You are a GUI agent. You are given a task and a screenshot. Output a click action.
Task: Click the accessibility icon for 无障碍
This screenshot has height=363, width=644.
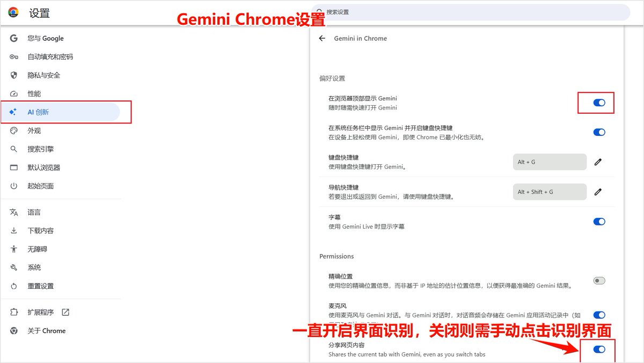coord(14,249)
